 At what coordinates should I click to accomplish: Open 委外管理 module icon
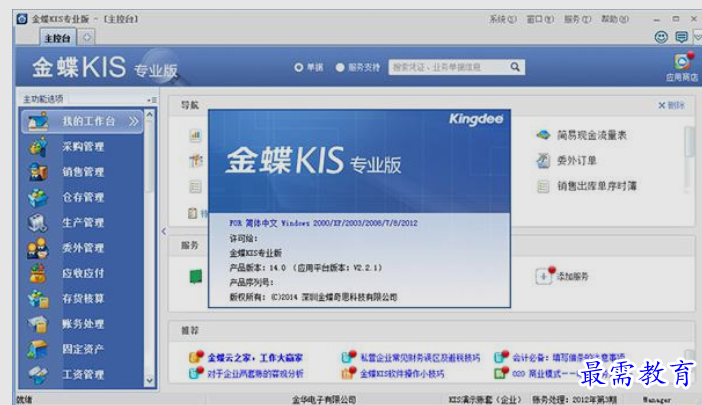(38, 248)
